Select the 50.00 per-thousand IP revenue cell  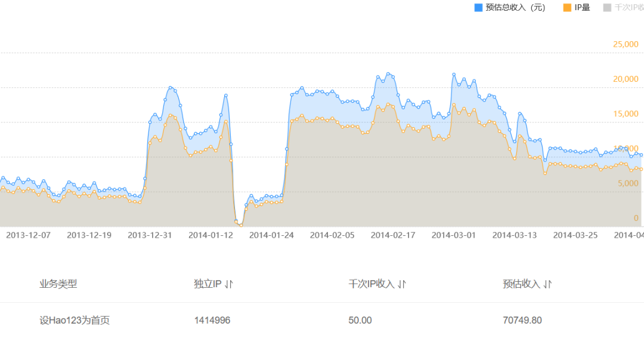pyautogui.click(x=360, y=320)
